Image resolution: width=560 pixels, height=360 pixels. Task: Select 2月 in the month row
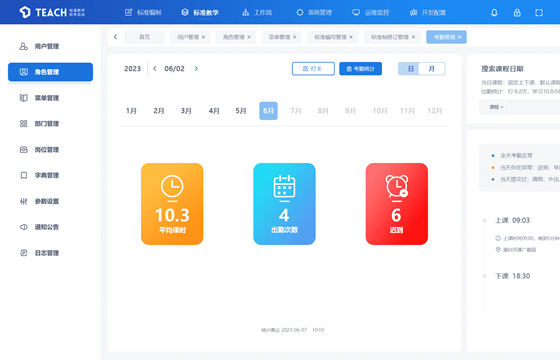[x=159, y=111]
